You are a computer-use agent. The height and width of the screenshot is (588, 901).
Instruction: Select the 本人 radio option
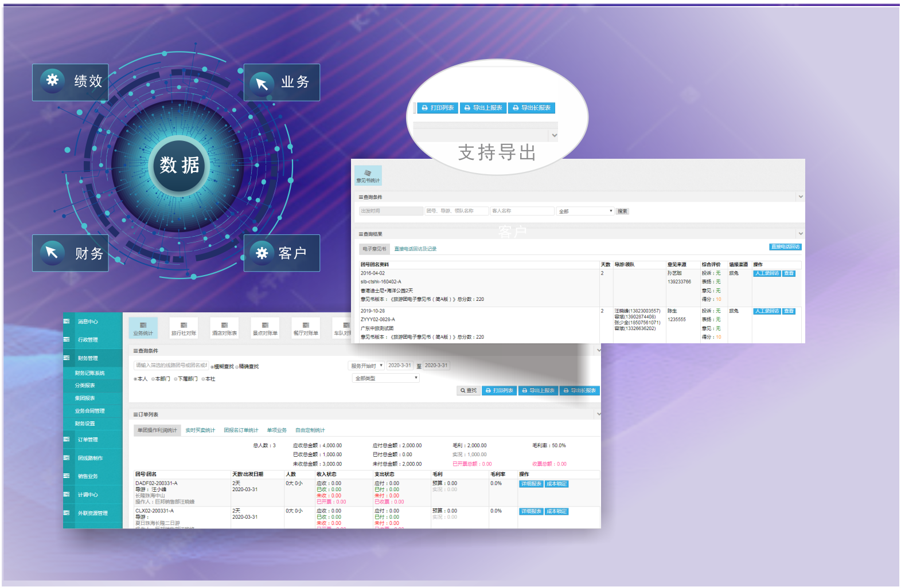click(135, 379)
